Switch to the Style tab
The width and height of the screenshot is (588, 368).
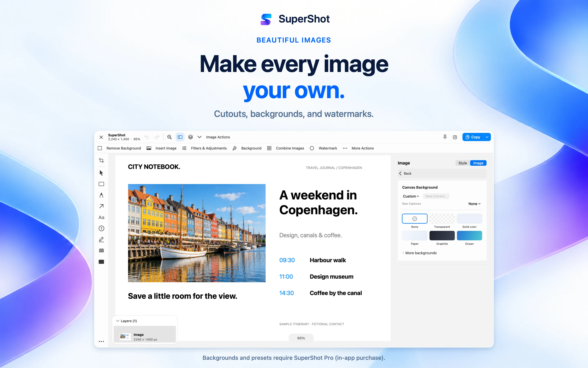click(x=462, y=163)
